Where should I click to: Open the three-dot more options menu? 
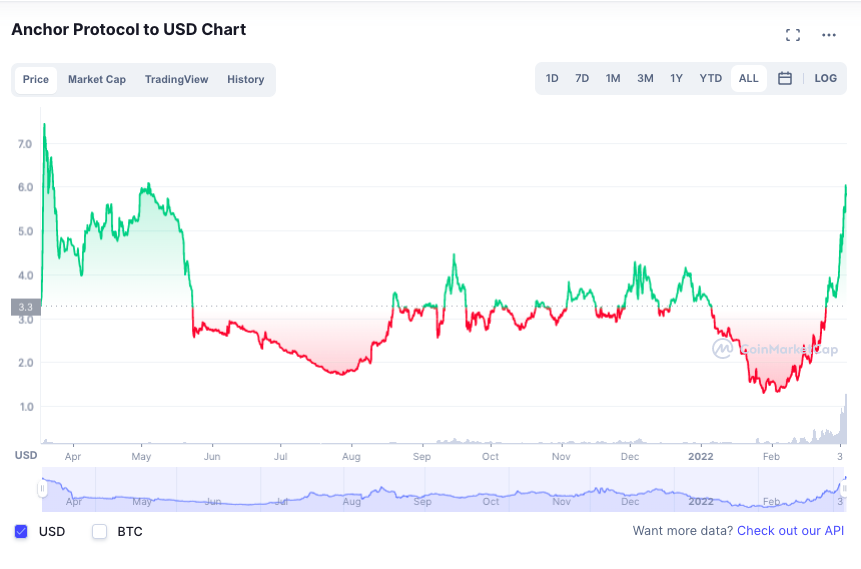click(829, 35)
